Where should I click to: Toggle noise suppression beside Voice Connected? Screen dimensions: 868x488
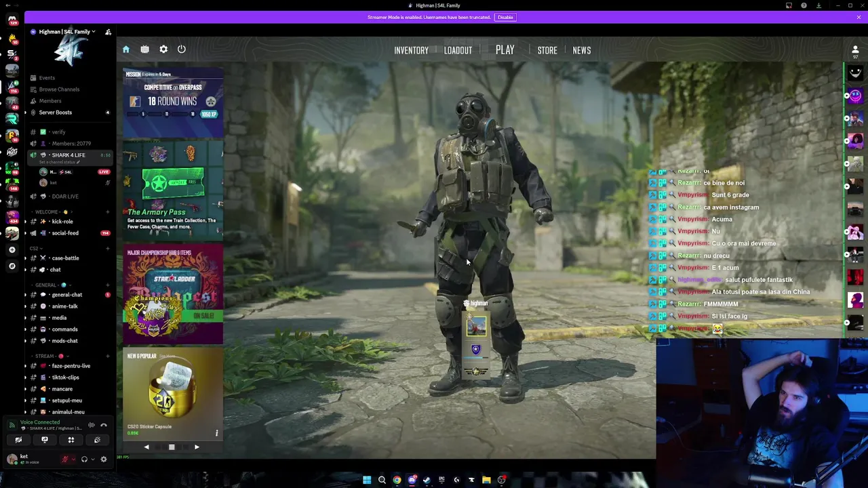[x=91, y=425]
